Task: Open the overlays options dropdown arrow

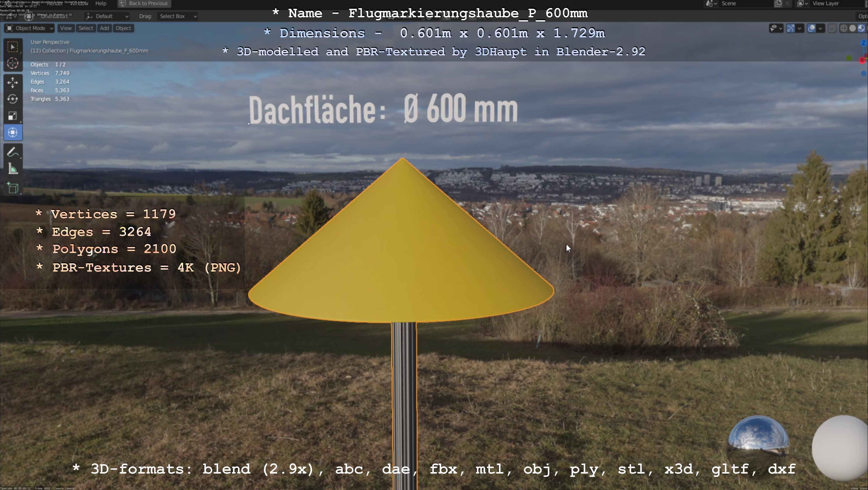Action: (820, 28)
